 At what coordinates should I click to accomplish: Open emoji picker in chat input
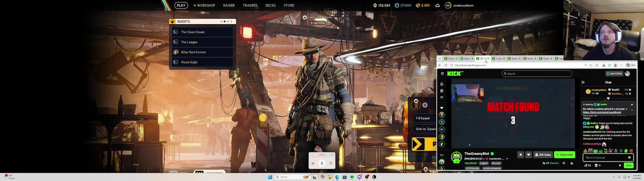coord(629,158)
